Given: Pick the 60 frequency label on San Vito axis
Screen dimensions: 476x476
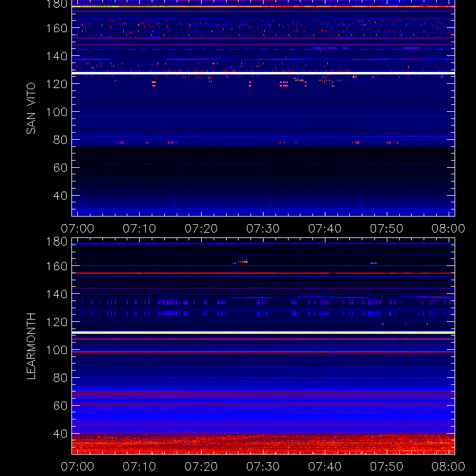Looking at the screenshot, I should [x=60, y=168].
